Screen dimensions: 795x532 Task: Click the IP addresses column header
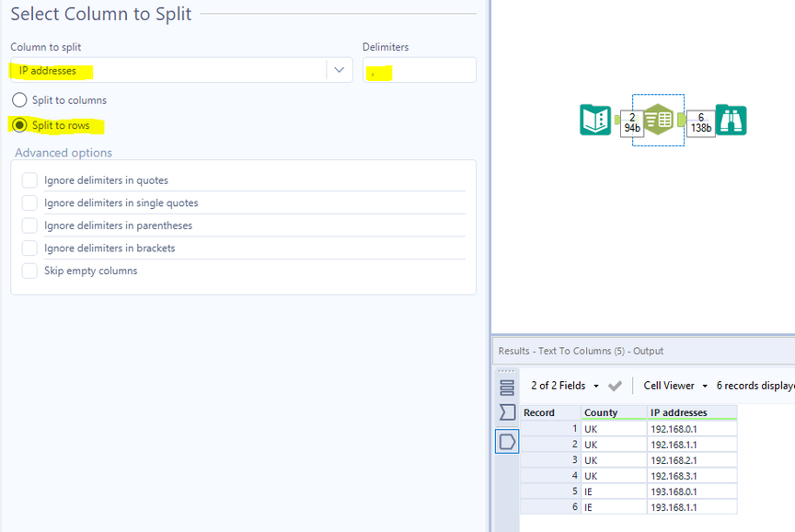(x=692, y=412)
